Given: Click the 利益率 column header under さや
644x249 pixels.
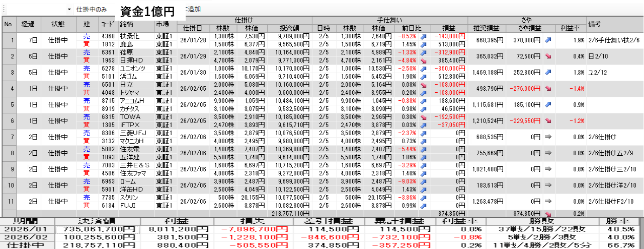Looking at the screenshot, I should [570, 28].
